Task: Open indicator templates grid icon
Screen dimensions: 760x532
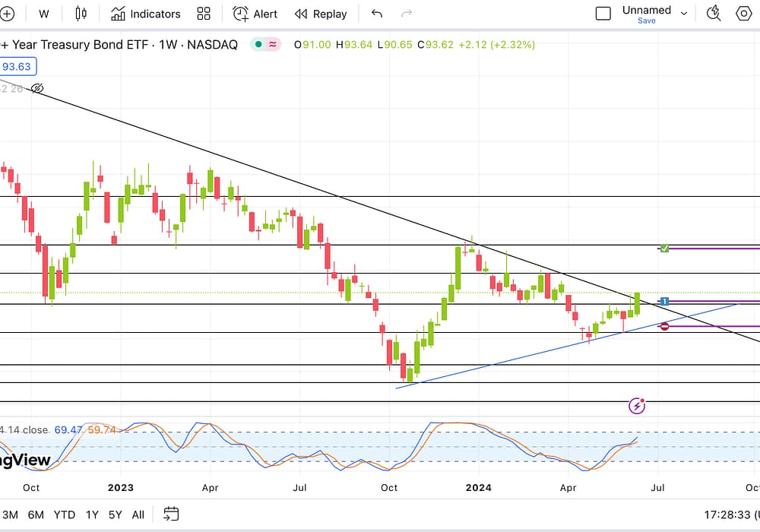Action: 204,14
